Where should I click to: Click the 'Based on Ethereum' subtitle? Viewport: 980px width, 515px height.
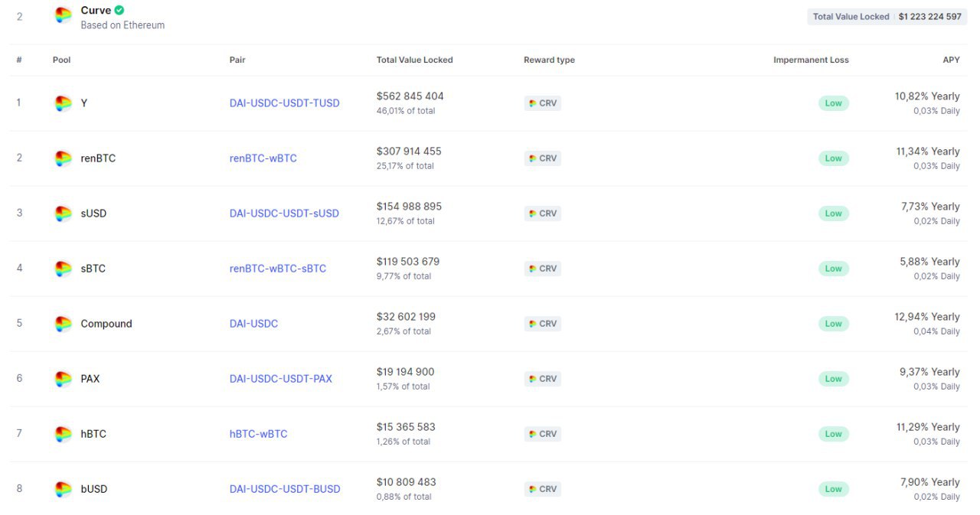(x=122, y=25)
